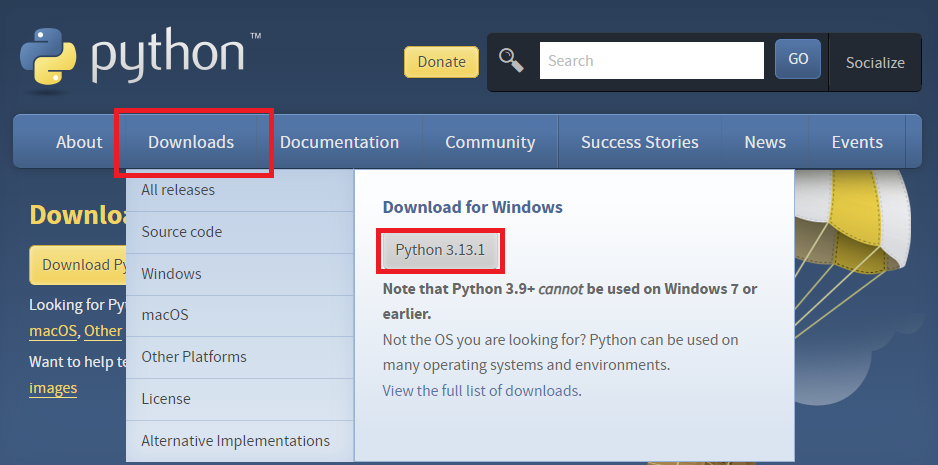
Task: Open the News menu
Action: [765, 142]
